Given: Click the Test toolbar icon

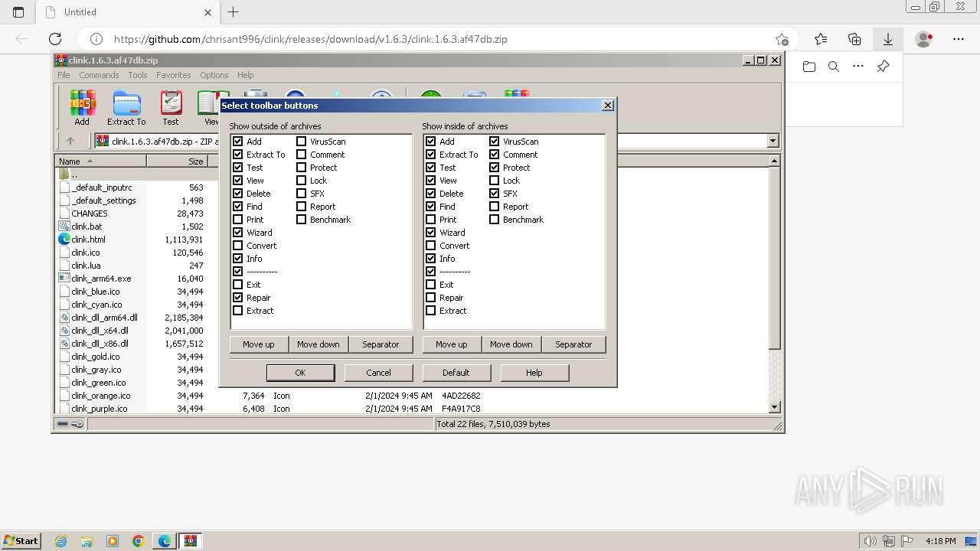Looking at the screenshot, I should click(171, 108).
